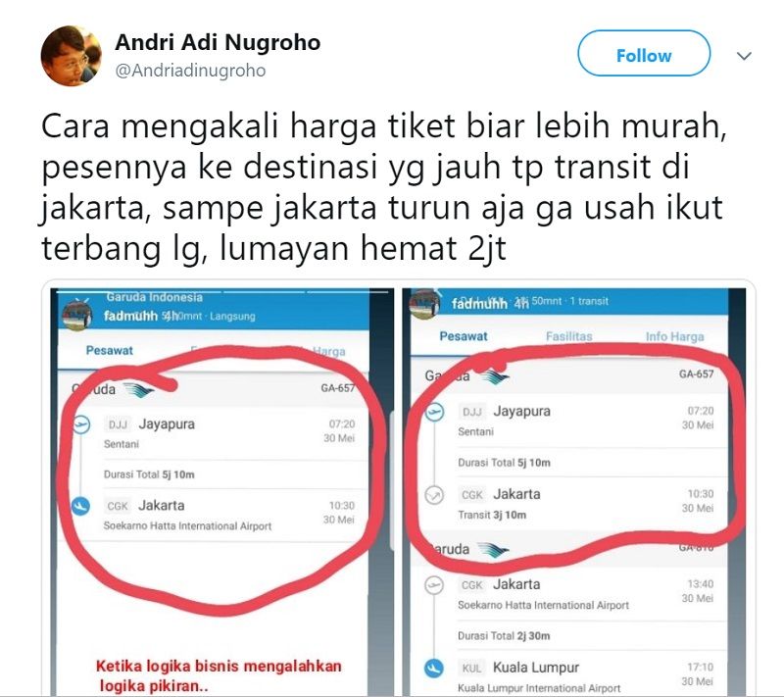Follow Andri Adi Nugroho
The image size is (784, 697).
[x=644, y=53]
